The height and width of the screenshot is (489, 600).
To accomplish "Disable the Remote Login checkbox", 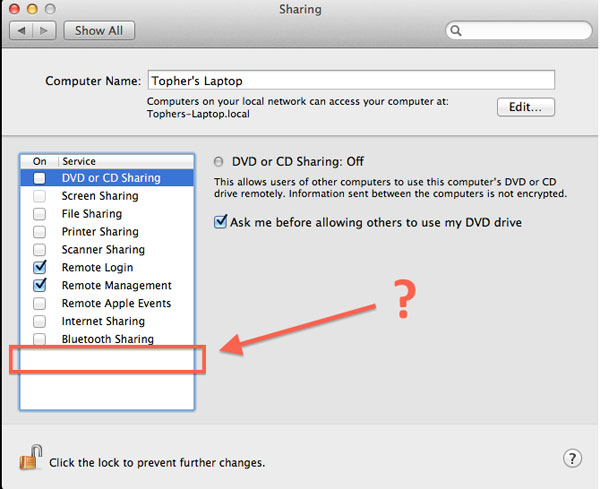I will [x=40, y=268].
